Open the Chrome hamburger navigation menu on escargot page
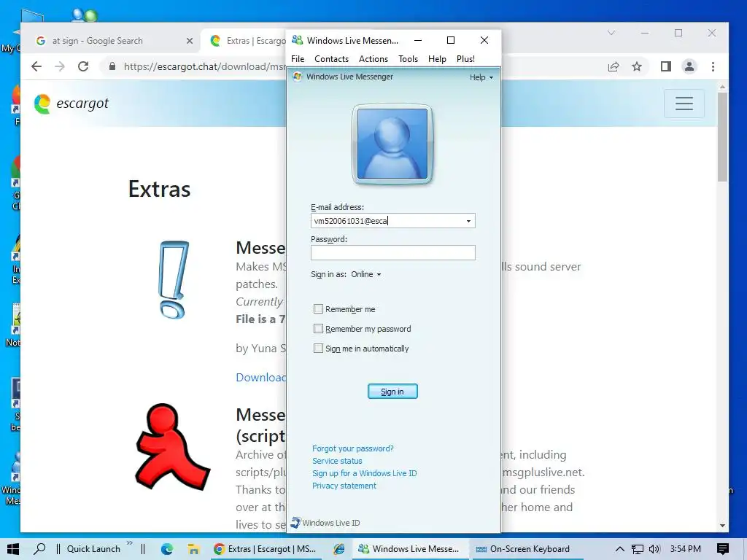 (684, 104)
